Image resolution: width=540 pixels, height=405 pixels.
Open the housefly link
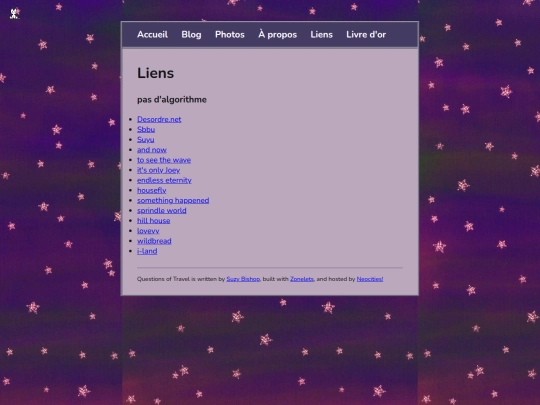point(152,190)
